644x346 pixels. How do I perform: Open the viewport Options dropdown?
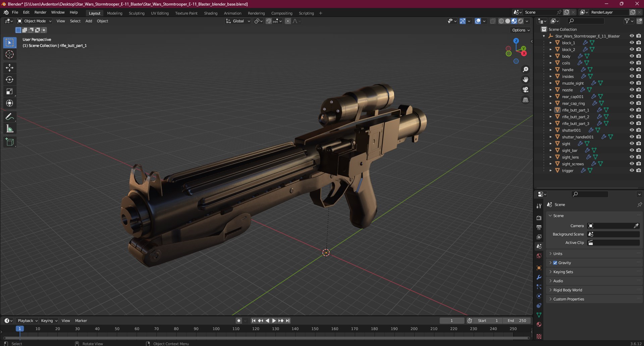click(x=521, y=30)
